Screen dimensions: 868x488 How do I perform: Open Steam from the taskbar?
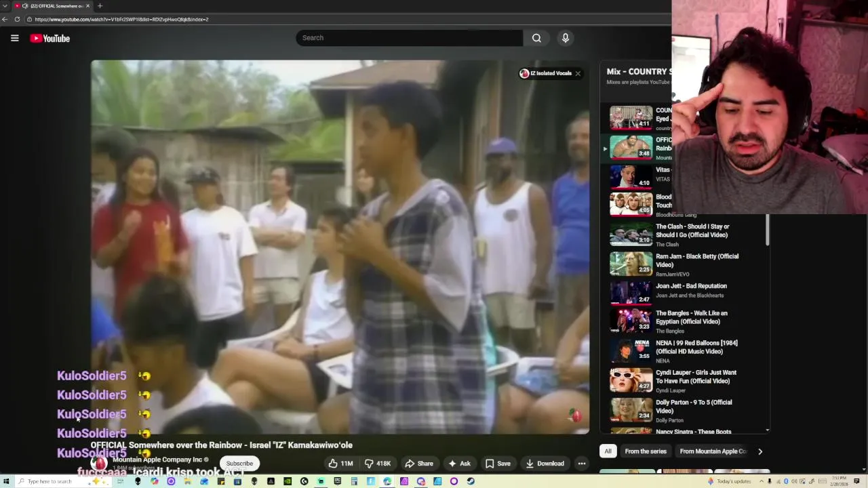(471, 481)
